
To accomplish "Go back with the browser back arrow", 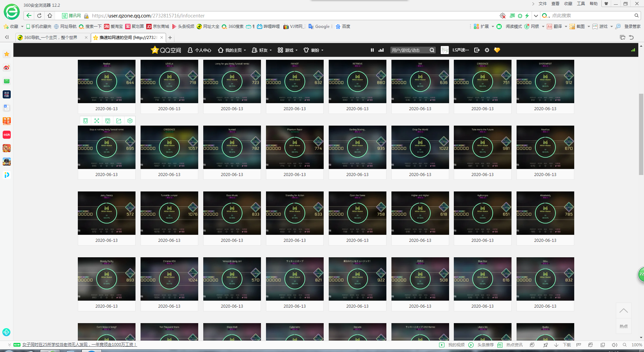I will pos(29,15).
